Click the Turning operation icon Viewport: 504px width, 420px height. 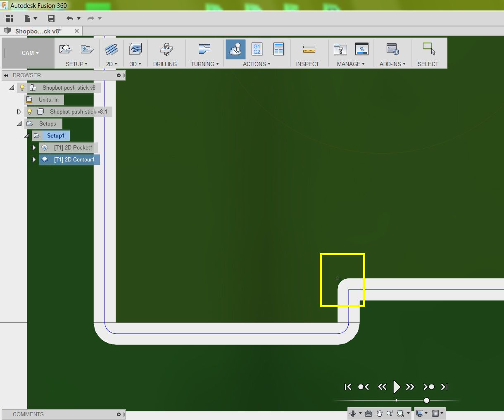(204, 49)
